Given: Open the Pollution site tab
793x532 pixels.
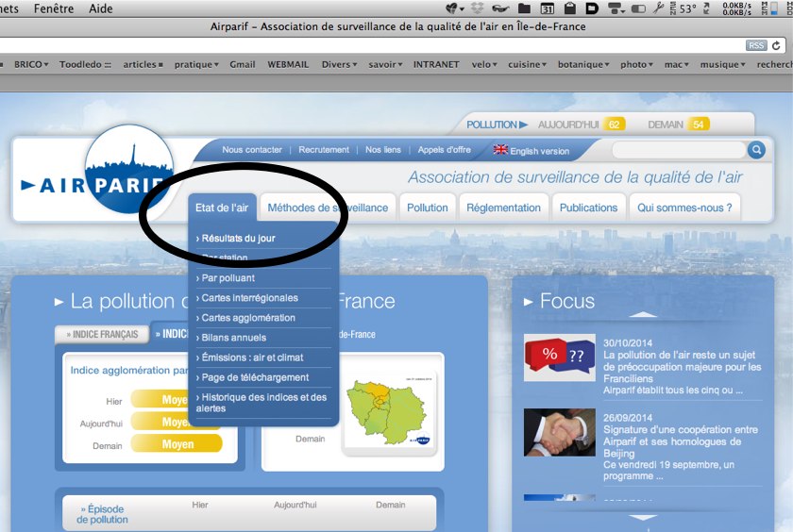Looking at the screenshot, I should pos(428,208).
